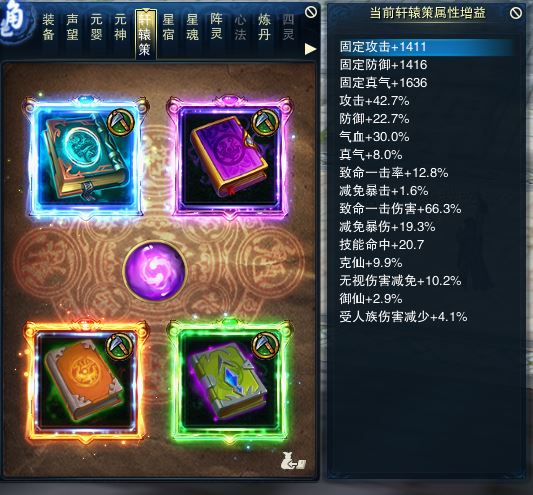The width and height of the screenshot is (533, 495).
Task: Select the orange book slot
Action: pos(86,381)
